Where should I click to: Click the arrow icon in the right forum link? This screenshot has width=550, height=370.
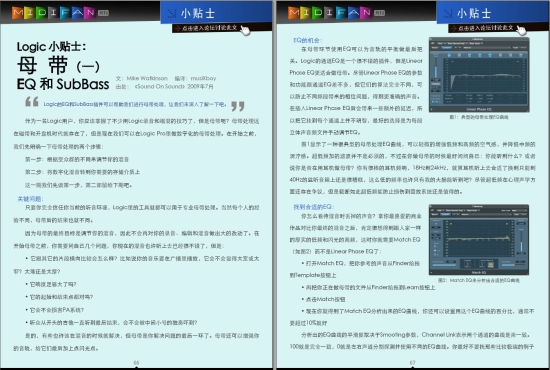coord(454,28)
